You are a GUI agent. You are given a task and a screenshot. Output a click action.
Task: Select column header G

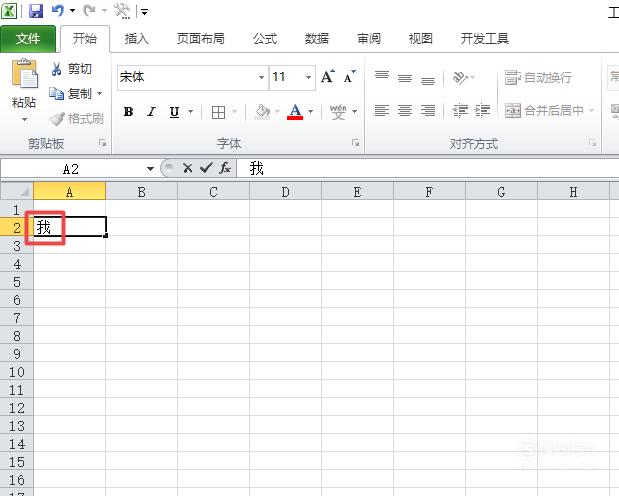501,192
